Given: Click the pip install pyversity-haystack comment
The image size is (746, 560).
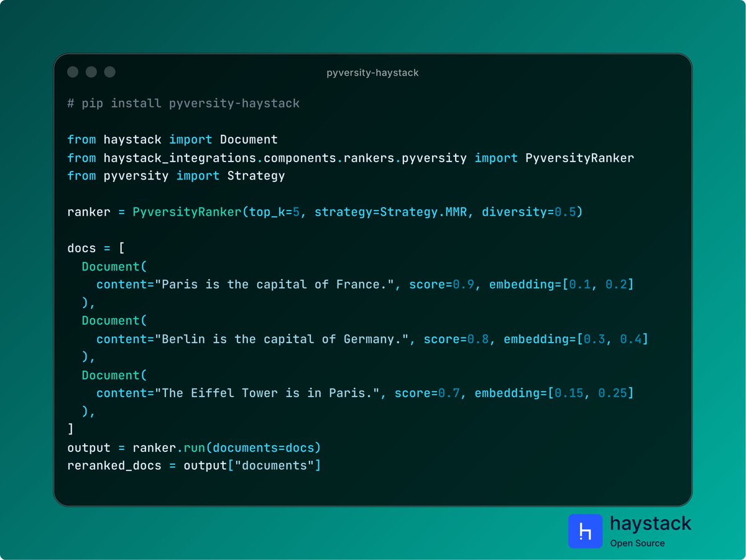Looking at the screenshot, I should (183, 103).
